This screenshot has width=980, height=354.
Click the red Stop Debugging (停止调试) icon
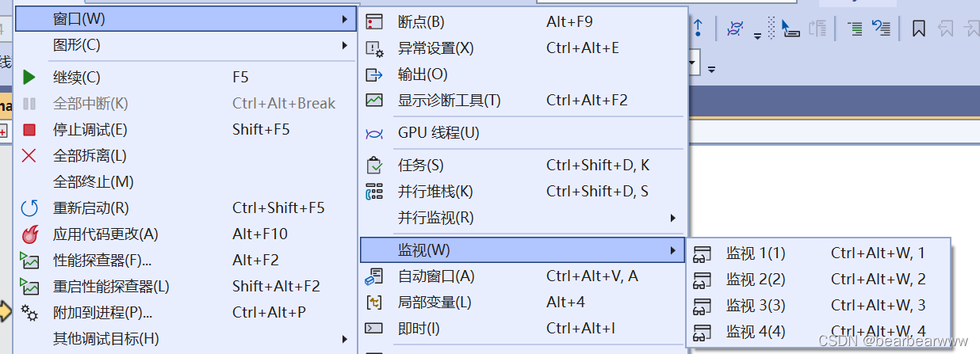coord(29,130)
